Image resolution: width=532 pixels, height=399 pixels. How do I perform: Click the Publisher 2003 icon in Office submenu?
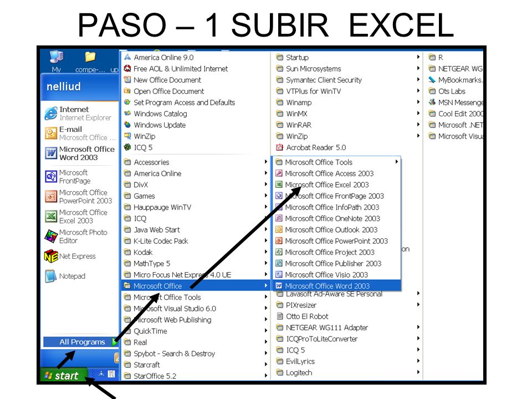click(279, 263)
